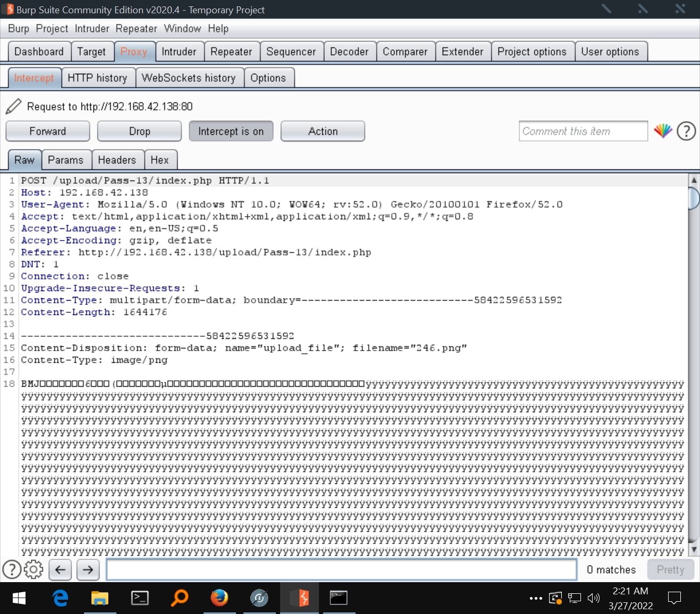Click the Content-Length value 1644176
Viewport: 700px width, 614px height.
tap(145, 312)
